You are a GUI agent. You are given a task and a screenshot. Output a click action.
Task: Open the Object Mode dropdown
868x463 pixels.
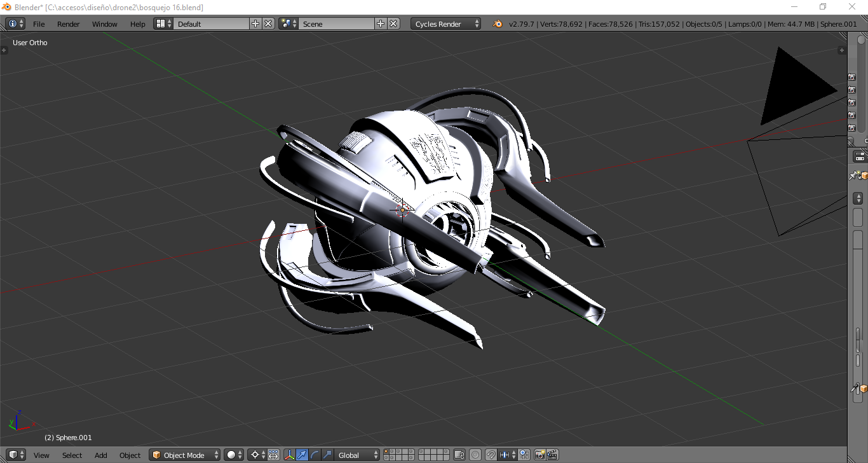point(185,455)
